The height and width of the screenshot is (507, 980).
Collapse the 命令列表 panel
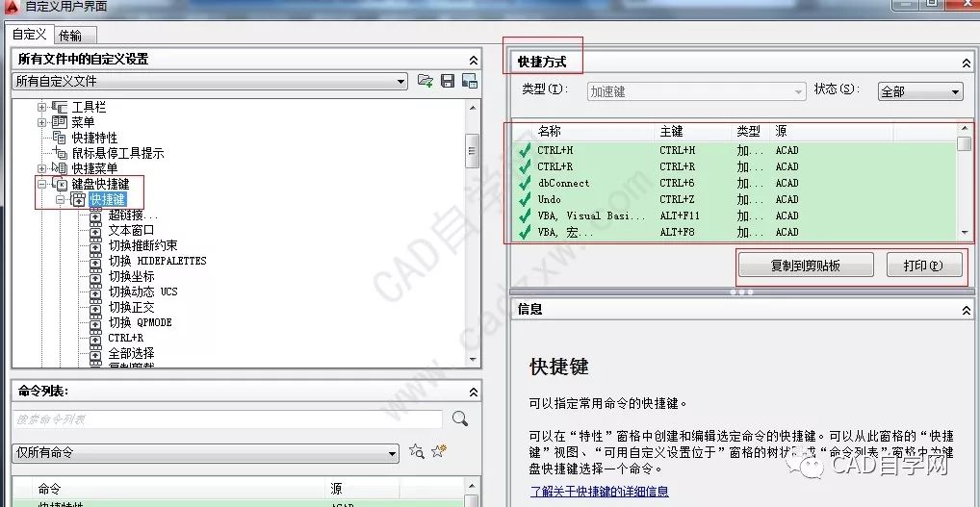(473, 393)
